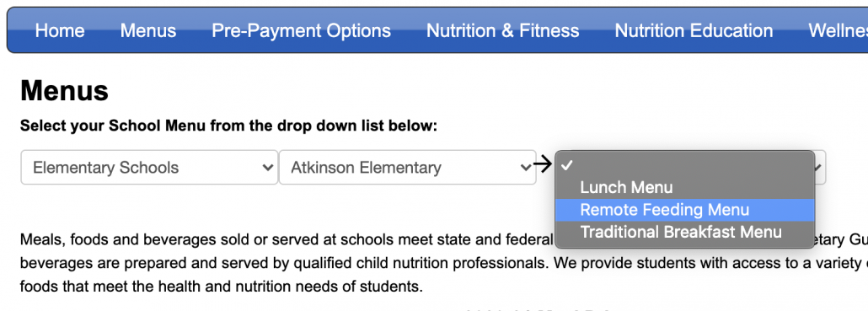This screenshot has height=311, width=868.
Task: Click the chevron on Atkinson Elementary selector
Action: tap(526, 167)
